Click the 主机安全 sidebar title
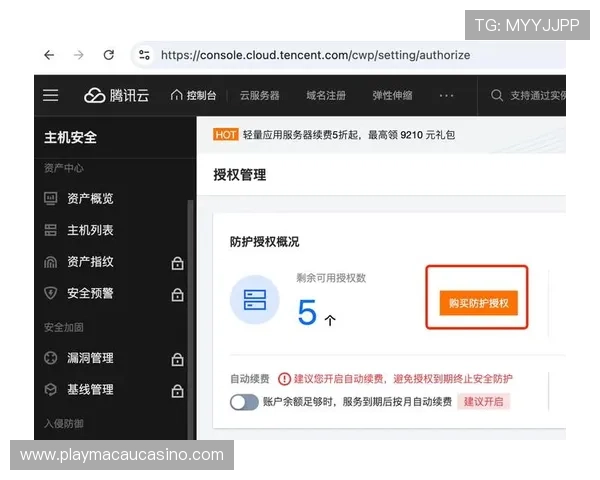 coord(70,137)
